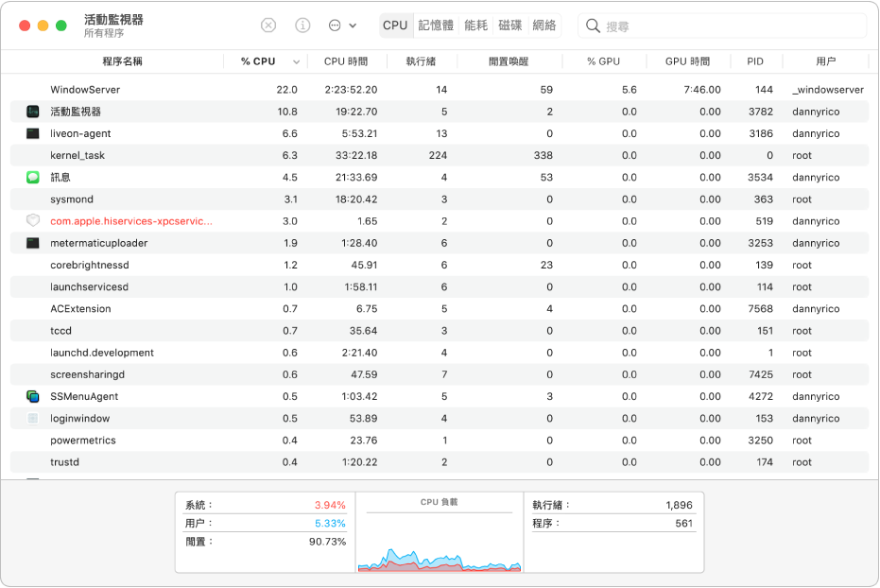Click the shield icon beside com.apple.hiservices
Viewport: 880px width, 588px height.
tap(33, 221)
